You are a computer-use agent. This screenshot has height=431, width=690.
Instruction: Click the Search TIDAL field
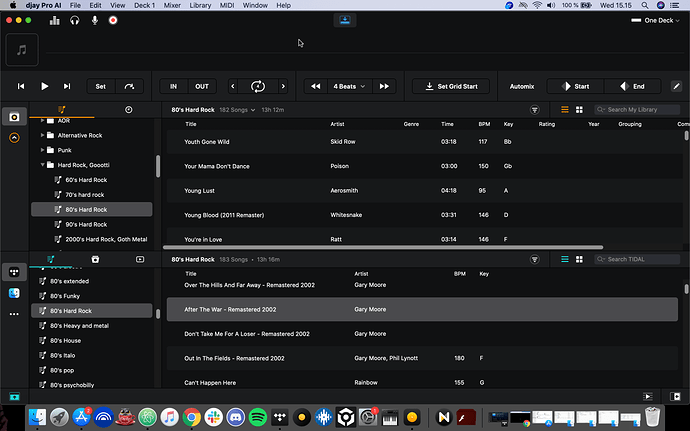pyautogui.click(x=637, y=259)
